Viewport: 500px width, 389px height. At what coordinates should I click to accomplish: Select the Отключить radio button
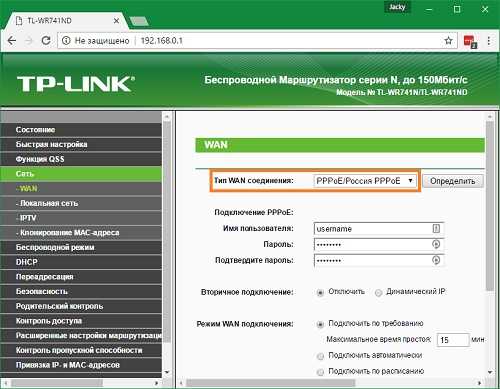(320, 293)
